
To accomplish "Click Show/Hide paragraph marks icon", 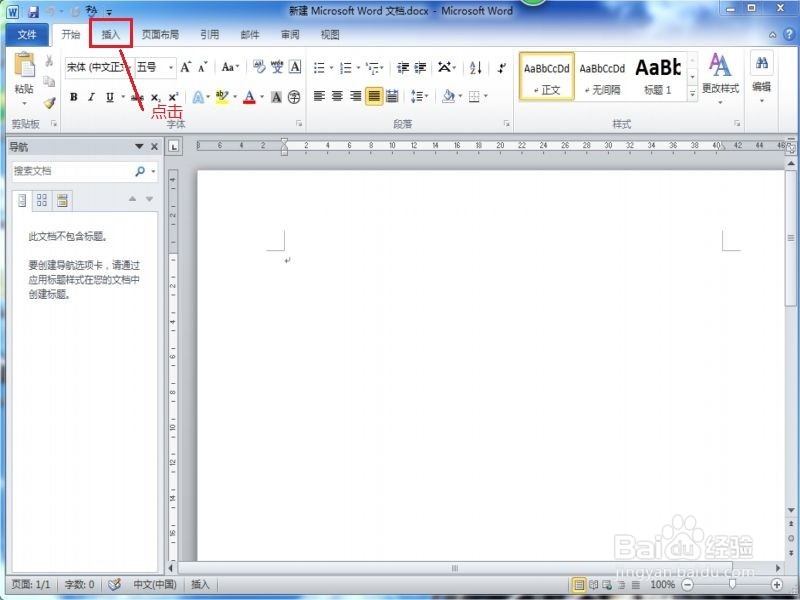I will (502, 67).
